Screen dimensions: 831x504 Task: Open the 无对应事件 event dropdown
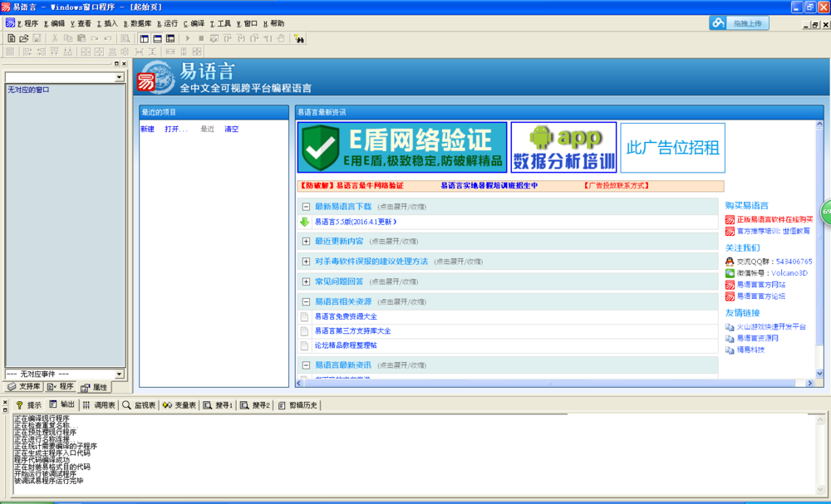119,374
